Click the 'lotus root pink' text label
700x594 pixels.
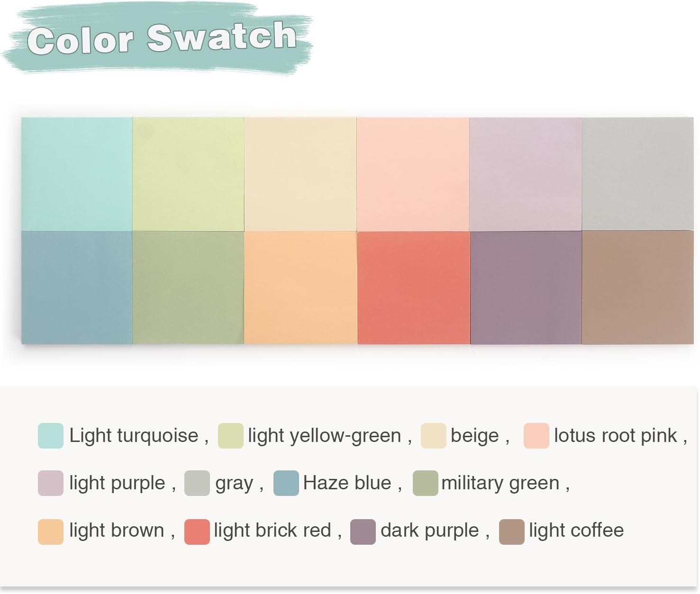coord(615,436)
